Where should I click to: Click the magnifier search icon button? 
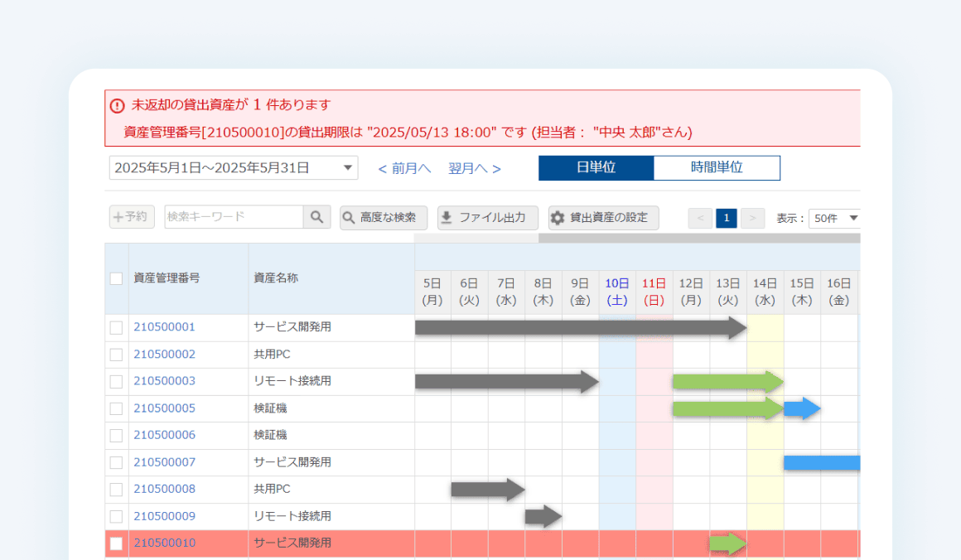click(316, 217)
